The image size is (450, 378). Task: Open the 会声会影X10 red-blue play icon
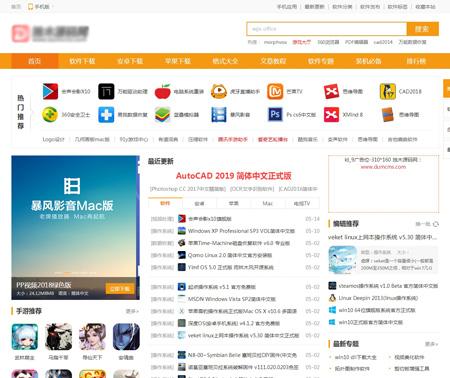point(50,91)
